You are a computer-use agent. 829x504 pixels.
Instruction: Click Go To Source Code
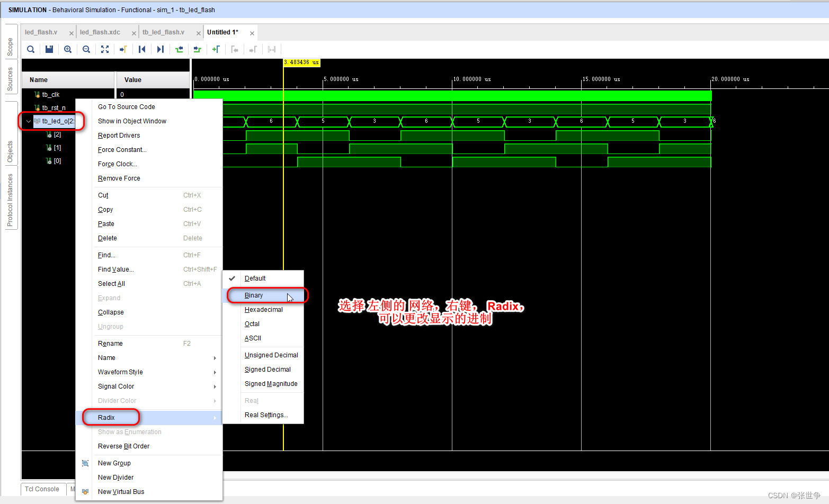126,106
